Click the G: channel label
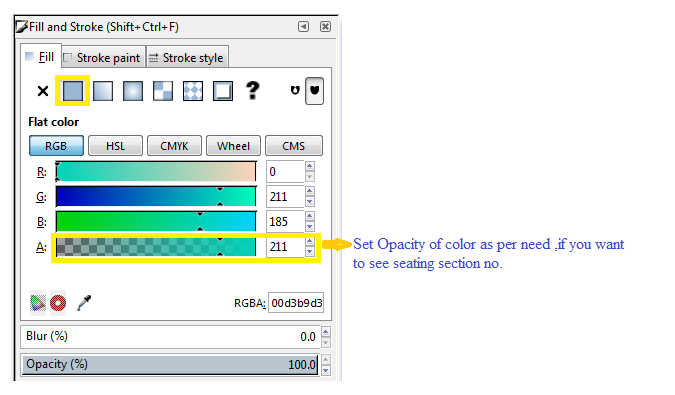The width and height of the screenshot is (675, 395). (41, 197)
